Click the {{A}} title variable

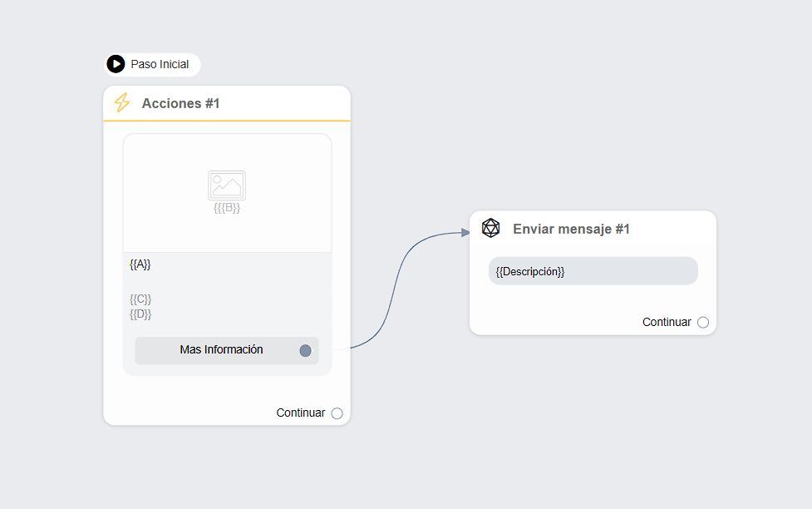(x=140, y=264)
